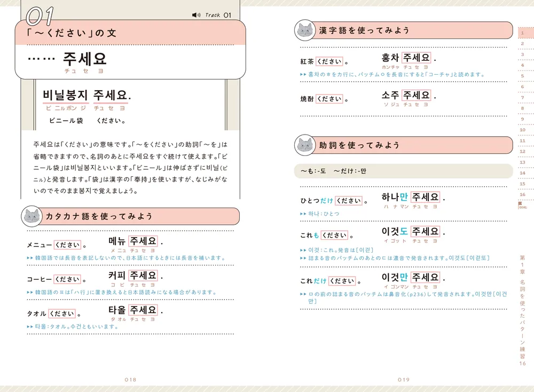The height and width of the screenshot is (392, 534).
Task: Click page number 019
Action: (404, 379)
